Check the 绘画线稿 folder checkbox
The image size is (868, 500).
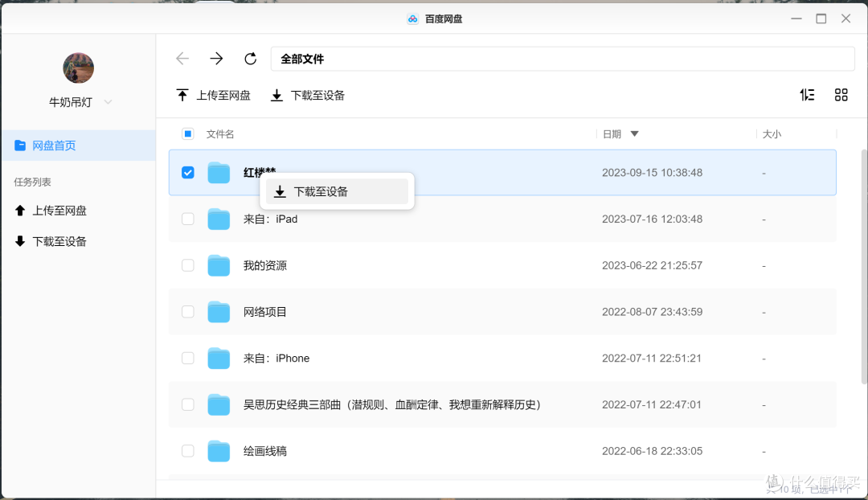(187, 451)
